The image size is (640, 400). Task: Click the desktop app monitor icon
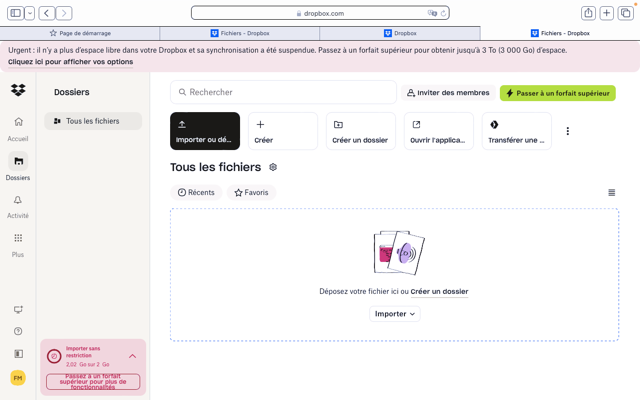(18, 310)
